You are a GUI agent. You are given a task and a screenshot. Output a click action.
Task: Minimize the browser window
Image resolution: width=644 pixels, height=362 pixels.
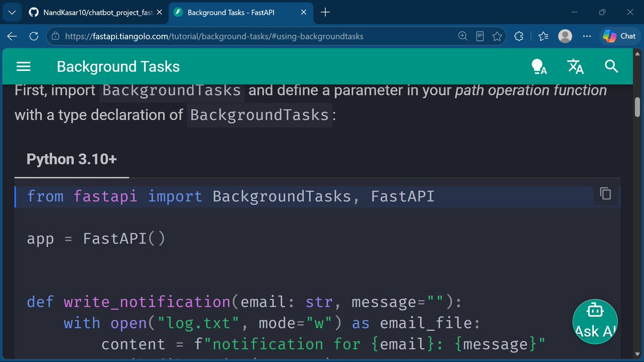pos(575,12)
